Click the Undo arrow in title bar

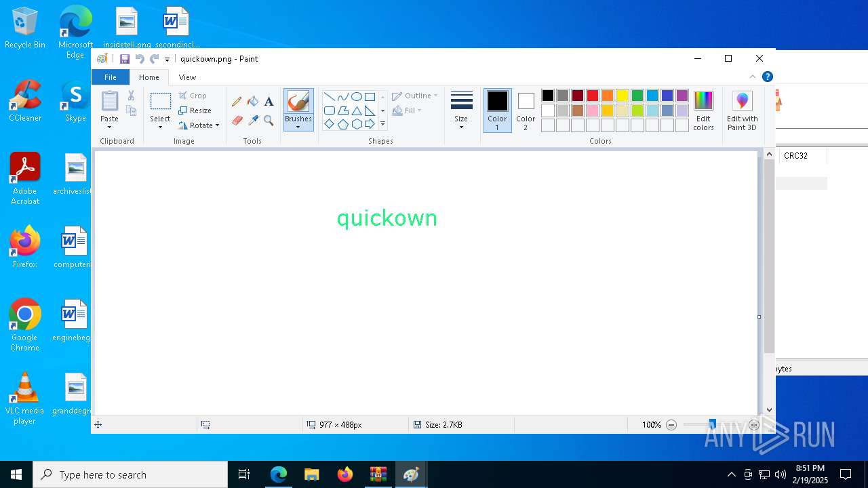(140, 59)
